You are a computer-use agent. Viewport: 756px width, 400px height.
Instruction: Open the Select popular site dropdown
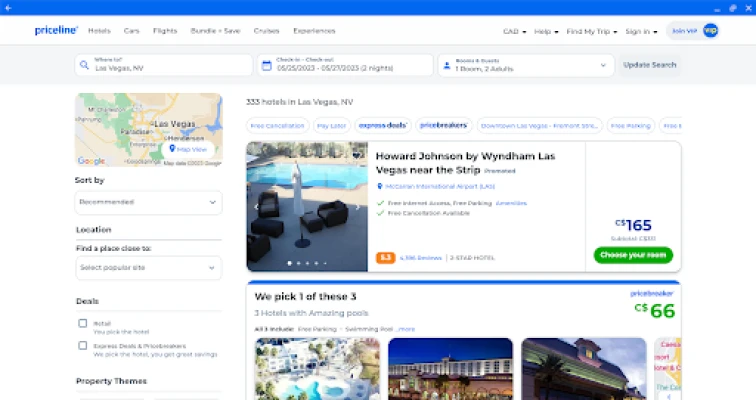click(x=148, y=268)
